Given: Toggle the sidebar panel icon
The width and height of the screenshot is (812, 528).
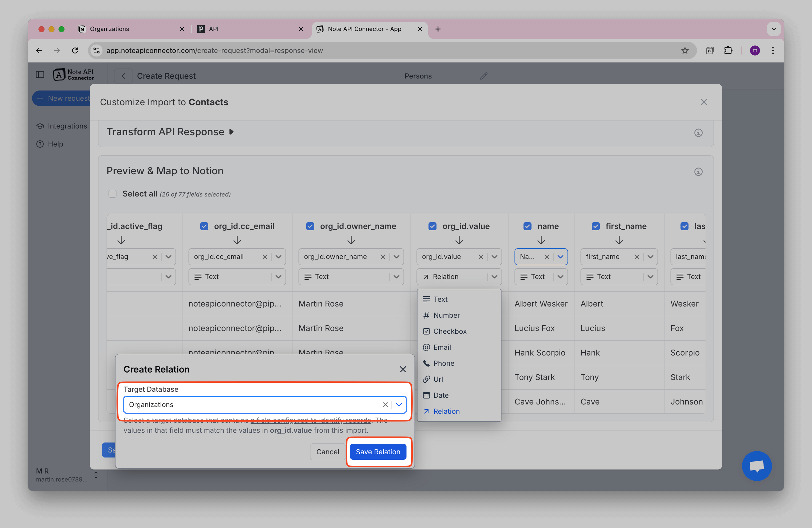Looking at the screenshot, I should point(40,75).
